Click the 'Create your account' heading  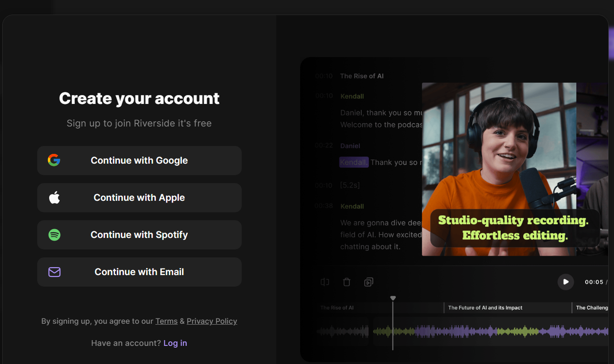[139, 98]
